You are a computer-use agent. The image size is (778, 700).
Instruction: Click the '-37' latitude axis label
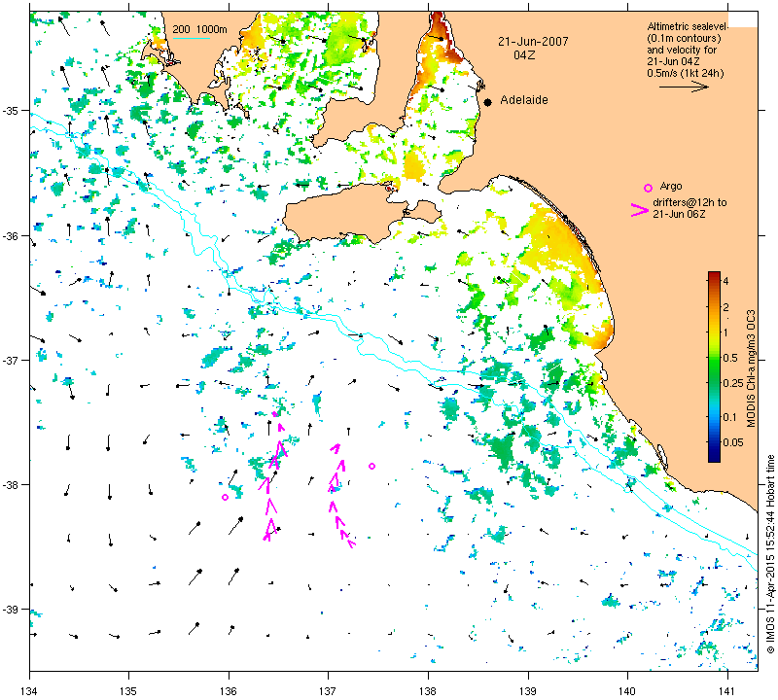click(x=17, y=360)
